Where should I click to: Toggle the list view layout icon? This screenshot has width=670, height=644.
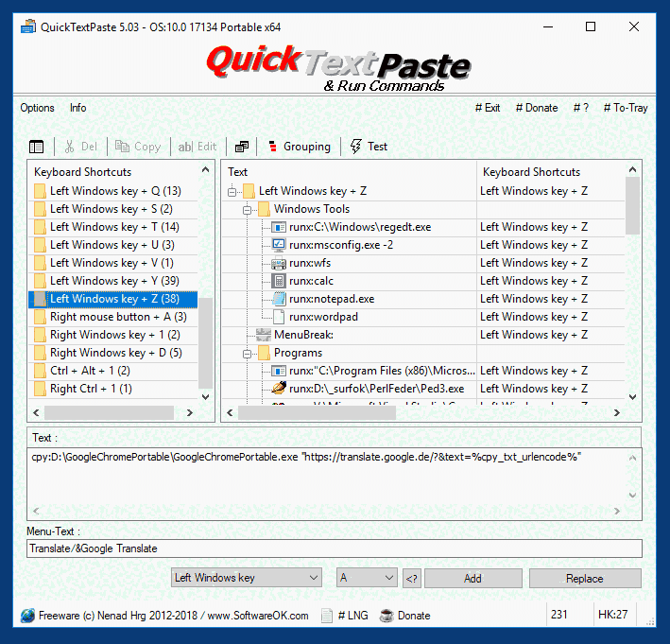(36, 147)
